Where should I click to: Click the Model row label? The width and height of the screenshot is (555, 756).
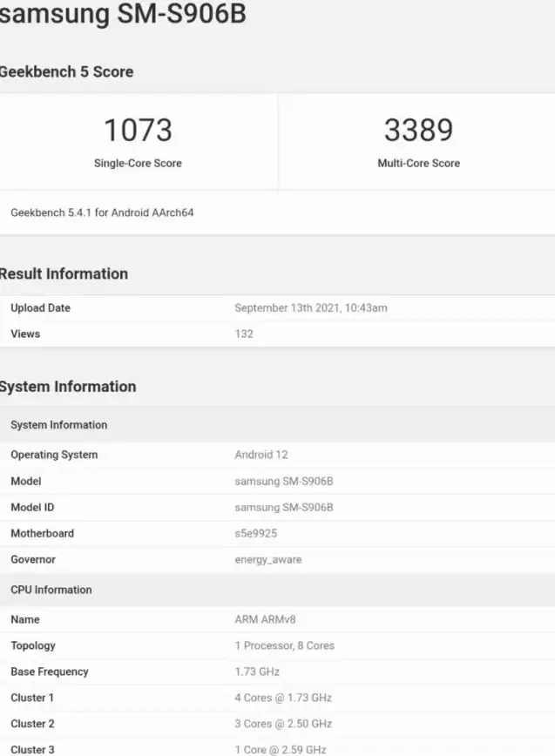[26, 481]
